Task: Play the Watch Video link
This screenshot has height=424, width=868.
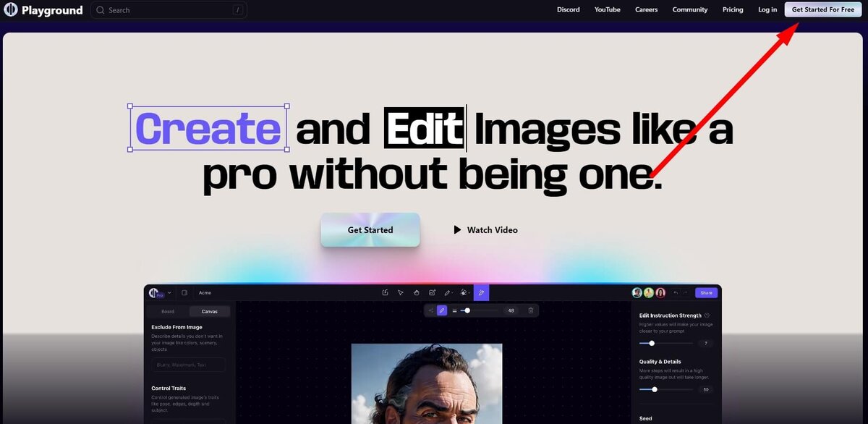Action: click(485, 230)
